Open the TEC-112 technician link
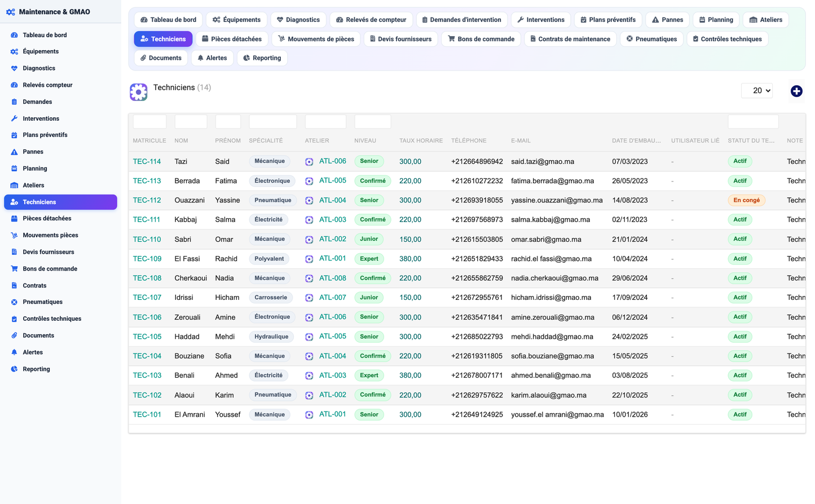 pos(147,200)
